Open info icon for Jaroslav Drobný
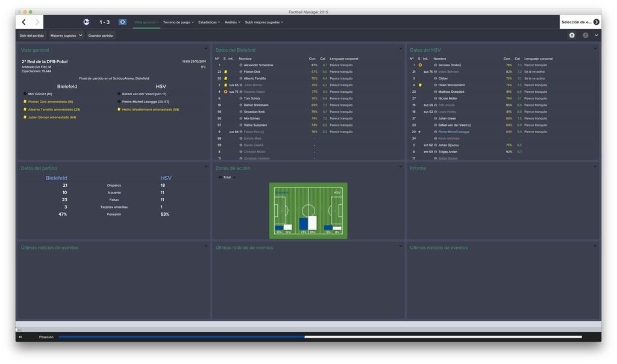The width and height of the screenshot is (617, 364). point(436,65)
